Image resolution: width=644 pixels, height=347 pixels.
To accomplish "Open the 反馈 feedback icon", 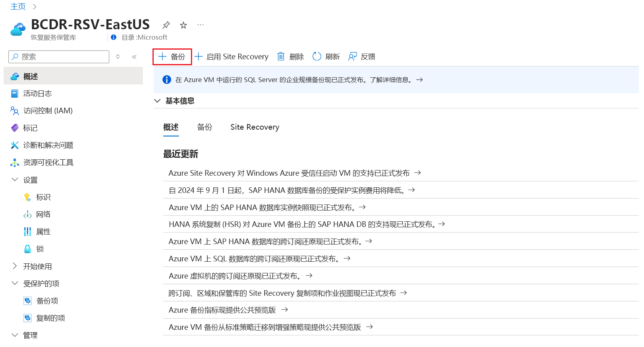I will (x=352, y=56).
